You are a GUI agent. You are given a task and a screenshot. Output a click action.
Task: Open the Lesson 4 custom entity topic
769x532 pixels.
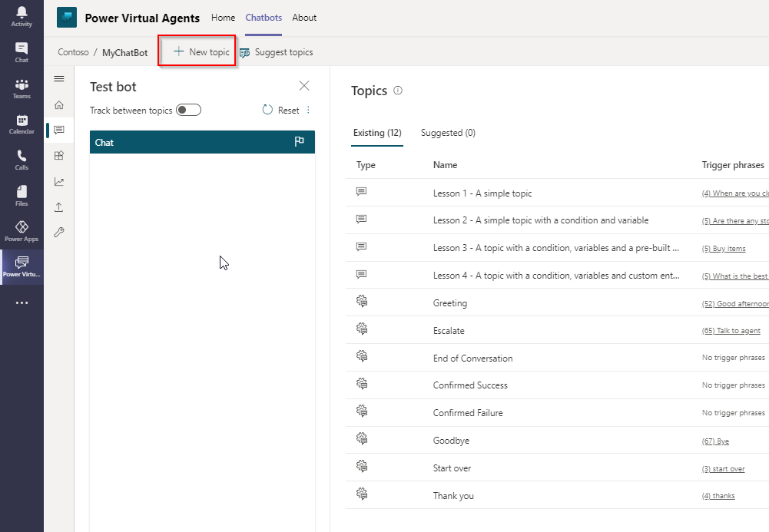click(556, 276)
